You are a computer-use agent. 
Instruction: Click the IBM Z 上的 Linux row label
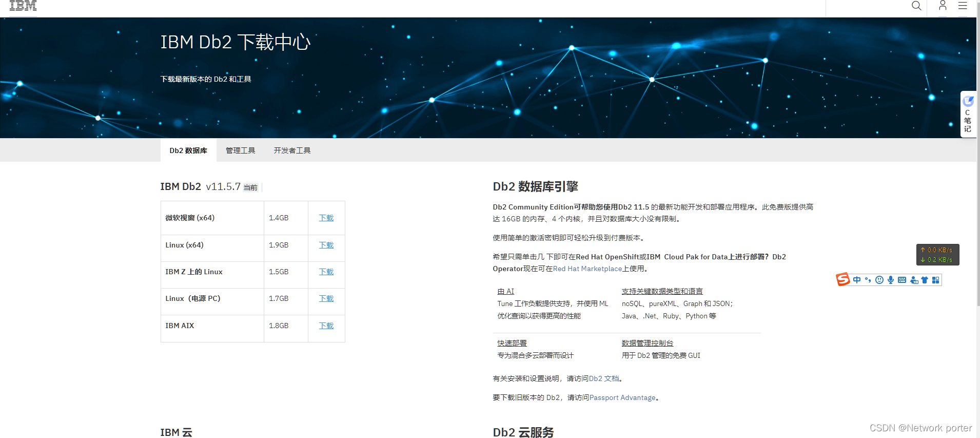(194, 272)
